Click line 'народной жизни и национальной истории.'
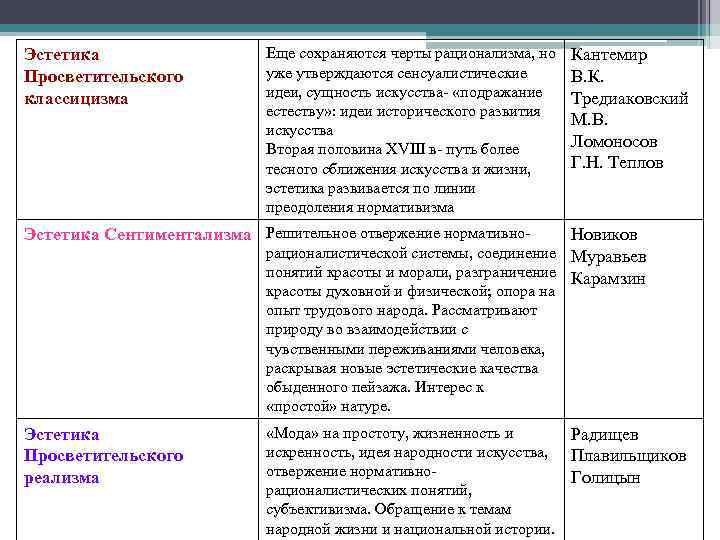Screen dimensions: 720x540 tap(410, 529)
